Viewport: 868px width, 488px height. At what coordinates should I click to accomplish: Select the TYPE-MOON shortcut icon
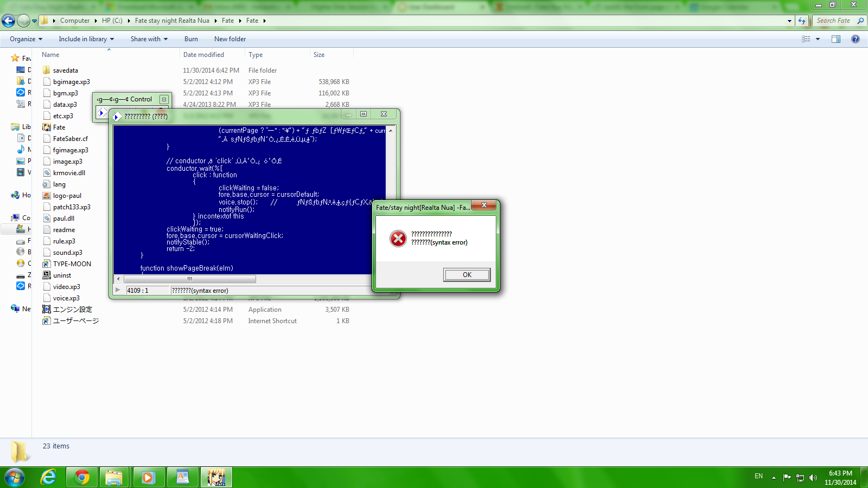[x=47, y=264]
